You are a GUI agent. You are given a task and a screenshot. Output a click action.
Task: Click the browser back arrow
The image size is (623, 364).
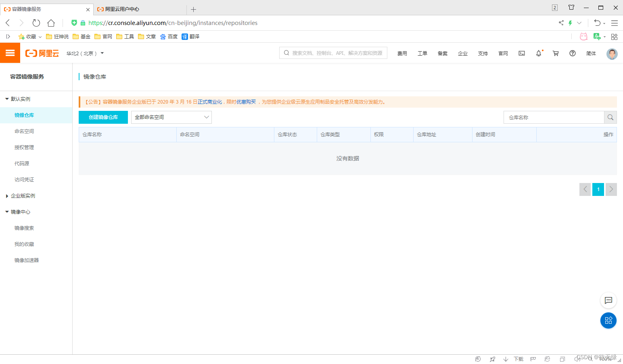tap(8, 23)
